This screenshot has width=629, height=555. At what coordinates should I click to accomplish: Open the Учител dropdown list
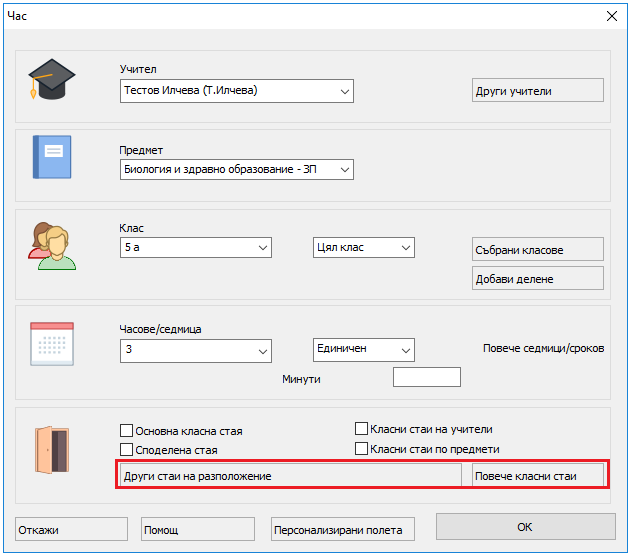[344, 91]
